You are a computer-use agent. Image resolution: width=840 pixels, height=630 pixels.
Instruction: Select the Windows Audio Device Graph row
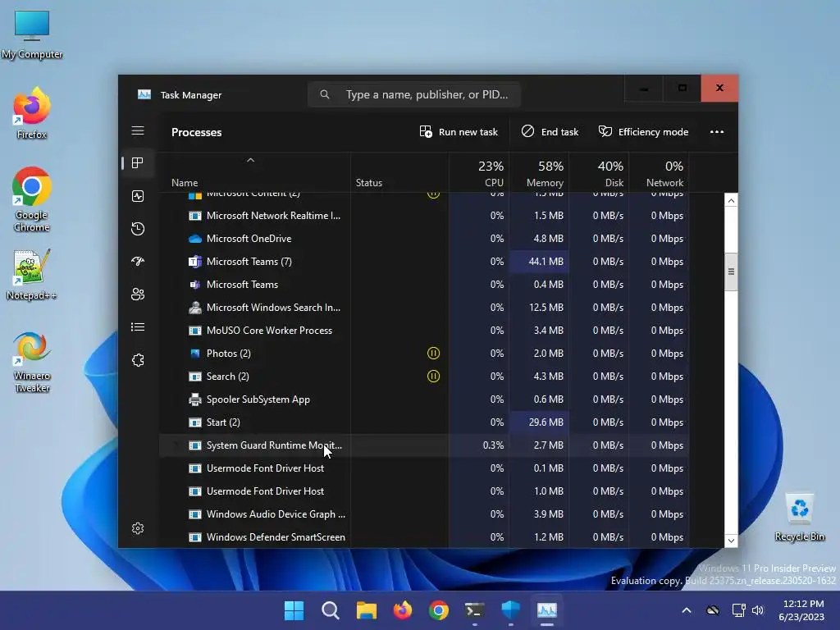424,514
